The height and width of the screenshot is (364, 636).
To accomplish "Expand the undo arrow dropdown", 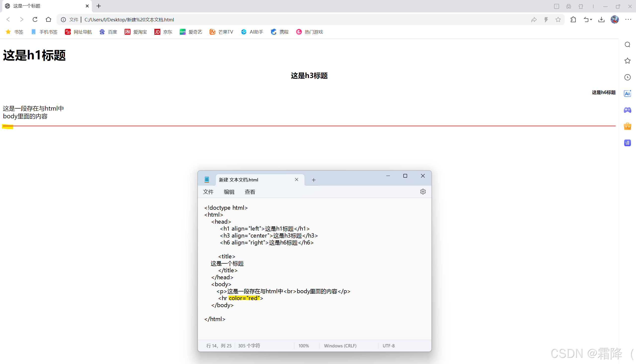I will pyautogui.click(x=591, y=19).
